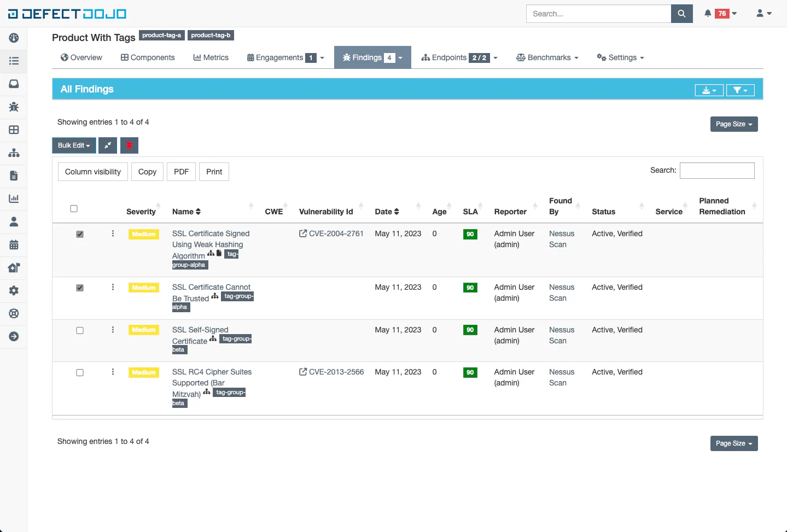Open the gear settings icon in the sidebar
This screenshot has height=532, width=787.
[13, 290]
